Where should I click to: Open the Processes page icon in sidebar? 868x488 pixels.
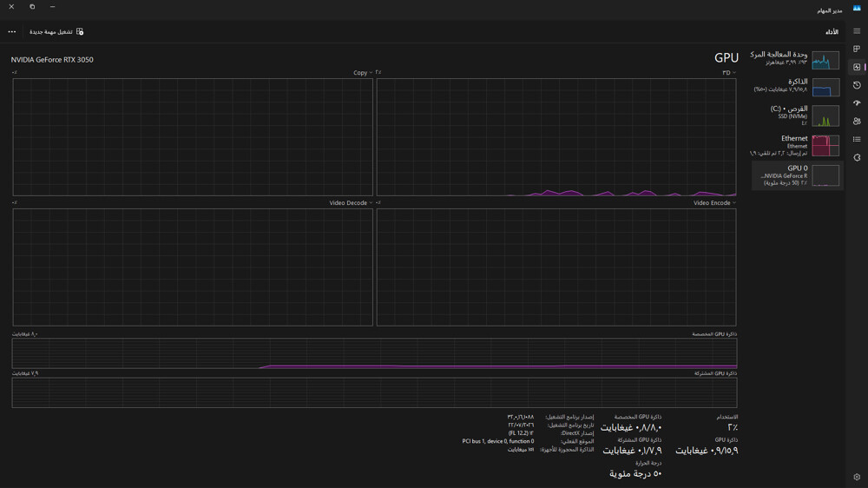[857, 49]
